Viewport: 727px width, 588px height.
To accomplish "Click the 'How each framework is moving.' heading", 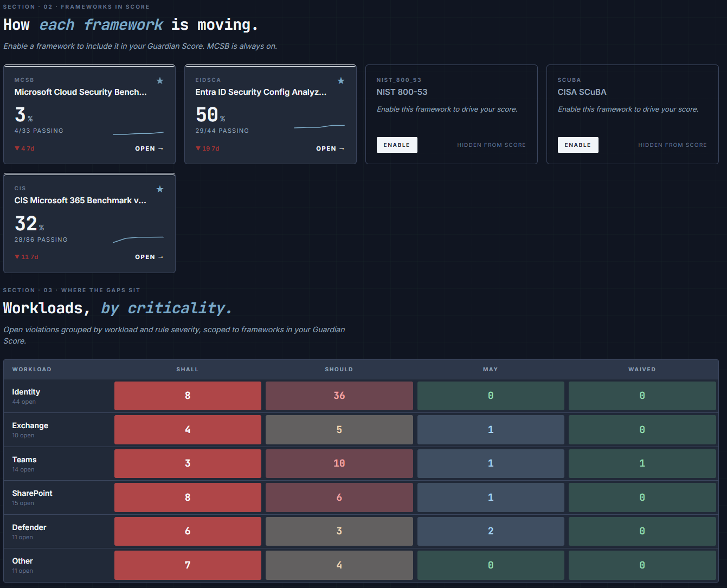I will (131, 25).
